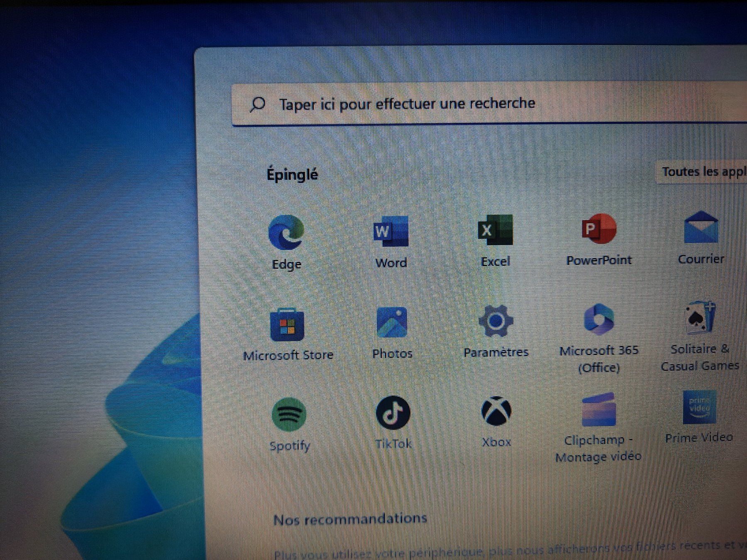Click the 'Épinglé' heading text
The width and height of the screenshot is (747, 560).
point(292,174)
